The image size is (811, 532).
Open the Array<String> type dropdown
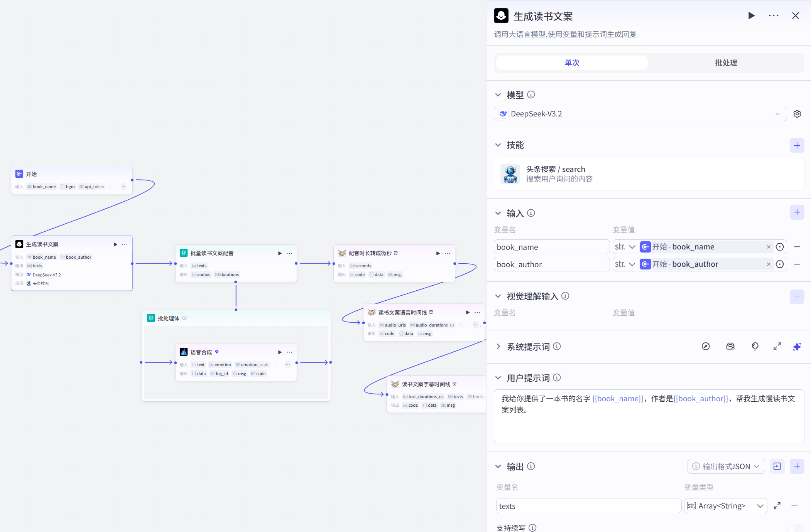[726, 506]
